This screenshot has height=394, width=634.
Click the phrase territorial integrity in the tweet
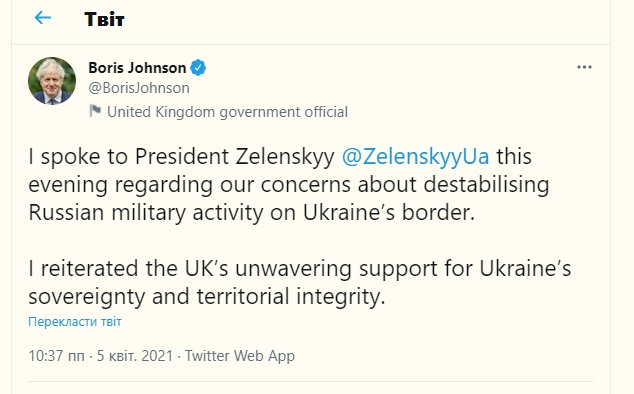291,297
